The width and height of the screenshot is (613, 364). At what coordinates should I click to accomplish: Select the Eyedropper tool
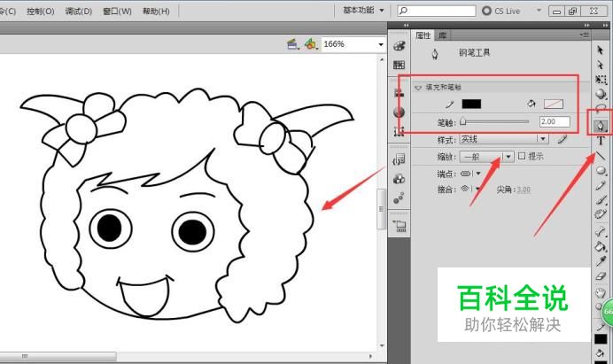point(601,260)
